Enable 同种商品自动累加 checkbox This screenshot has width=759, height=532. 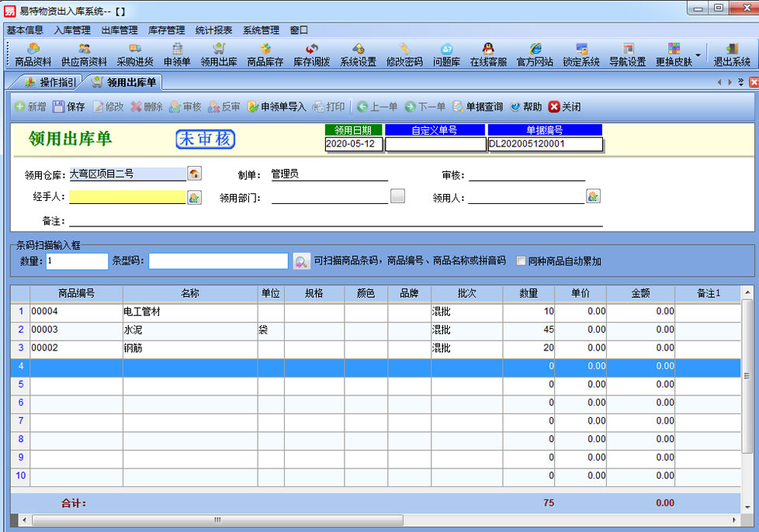[x=522, y=261]
